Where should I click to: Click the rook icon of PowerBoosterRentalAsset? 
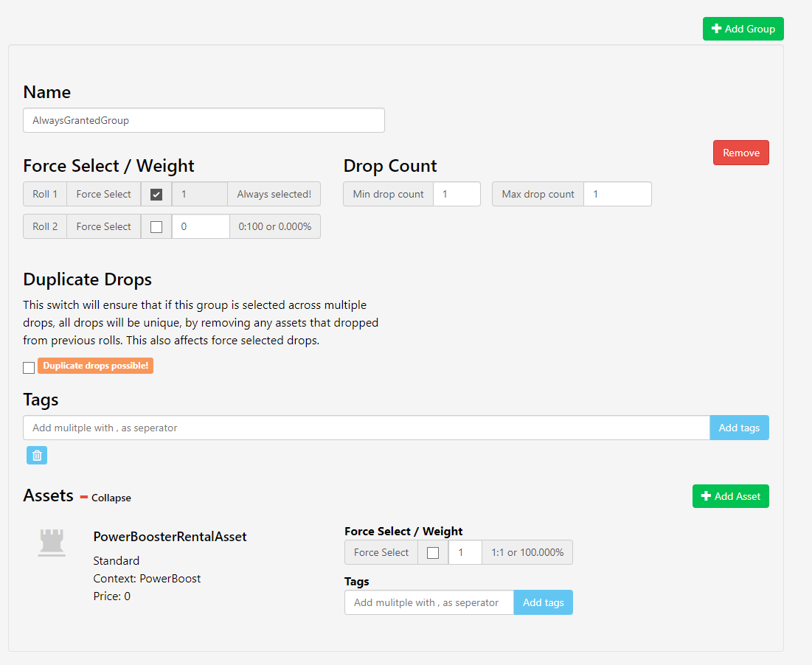52,543
